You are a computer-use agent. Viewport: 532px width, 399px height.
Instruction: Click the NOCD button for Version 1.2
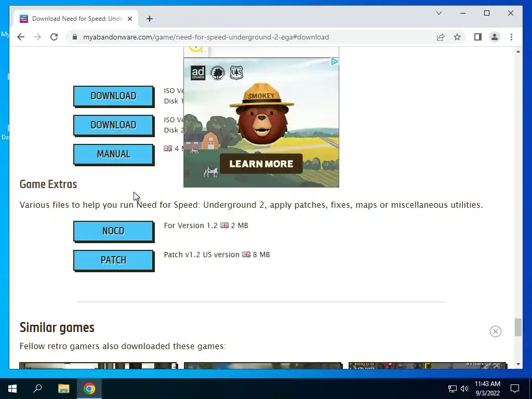point(113,231)
